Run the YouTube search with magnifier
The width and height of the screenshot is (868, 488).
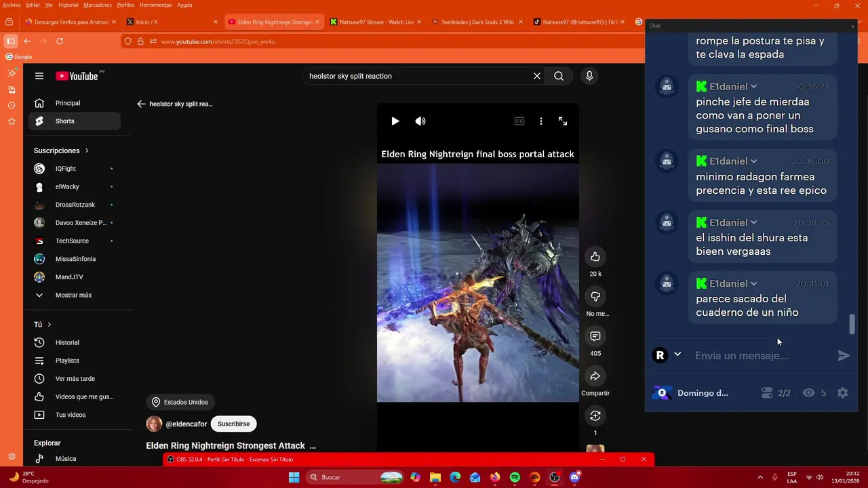click(x=559, y=76)
